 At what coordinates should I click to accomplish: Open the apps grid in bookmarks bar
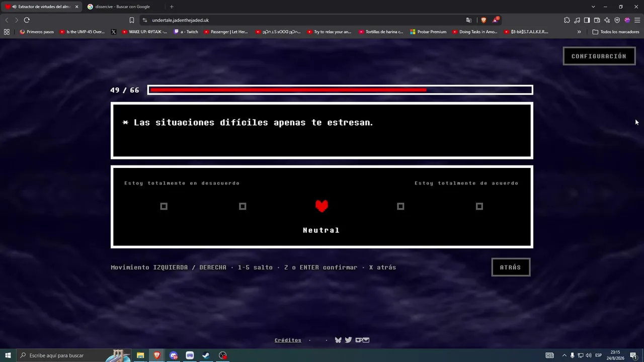click(x=7, y=32)
